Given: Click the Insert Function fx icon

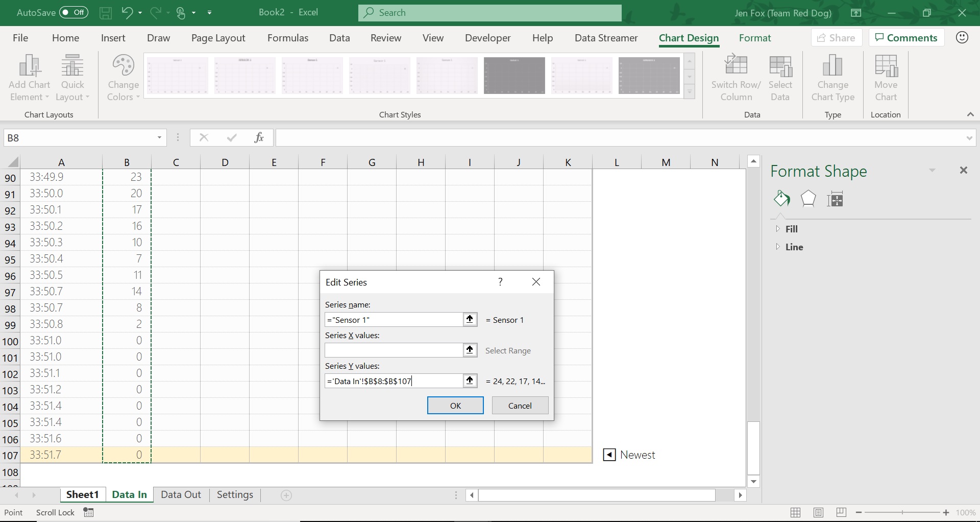Looking at the screenshot, I should point(259,137).
